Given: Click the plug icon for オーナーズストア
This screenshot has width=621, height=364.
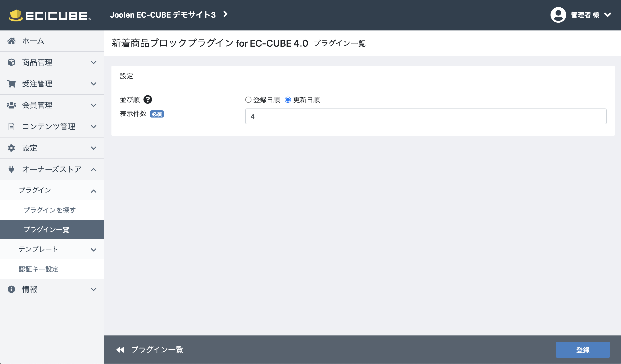Looking at the screenshot, I should pyautogui.click(x=11, y=169).
